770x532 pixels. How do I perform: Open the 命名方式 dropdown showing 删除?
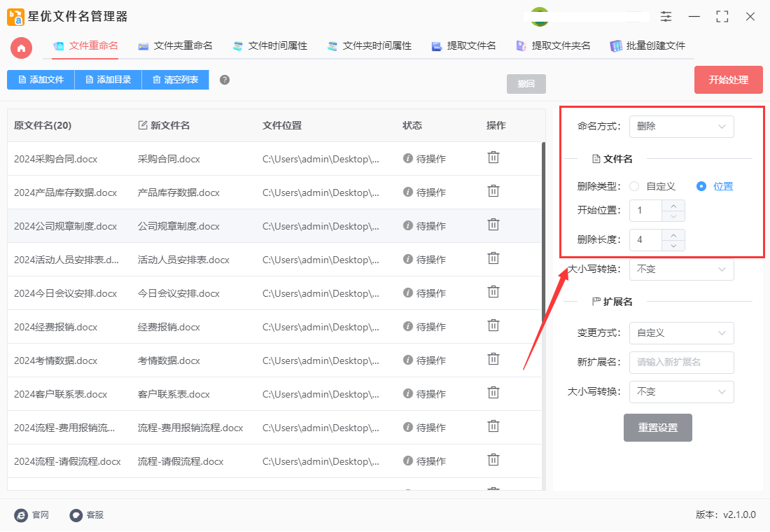pyautogui.click(x=681, y=127)
